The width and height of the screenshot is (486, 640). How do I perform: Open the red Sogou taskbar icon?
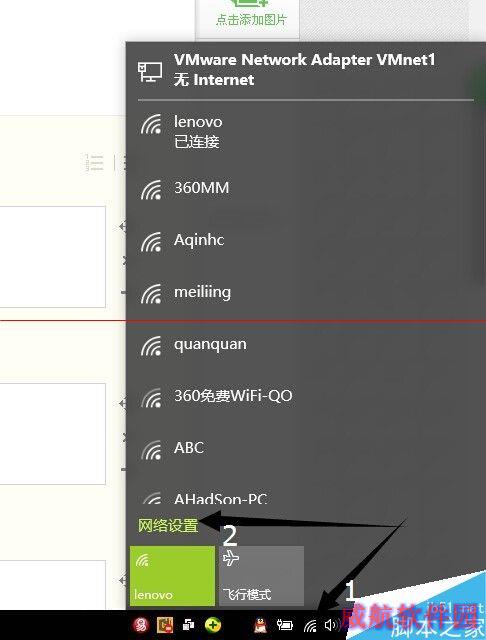click(141, 625)
